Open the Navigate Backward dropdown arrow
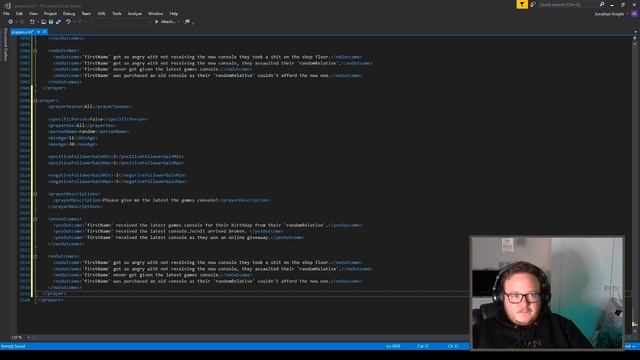The height and width of the screenshot is (360, 640). [x=16, y=22]
